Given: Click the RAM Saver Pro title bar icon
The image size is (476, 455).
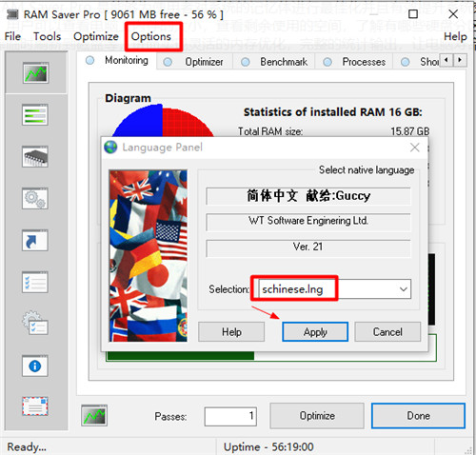Looking at the screenshot, I should (x=12, y=14).
